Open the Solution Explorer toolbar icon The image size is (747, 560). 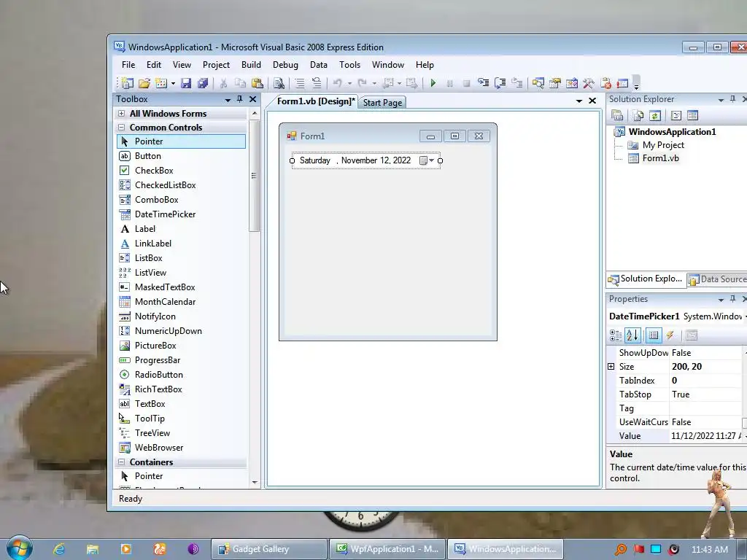pos(538,83)
